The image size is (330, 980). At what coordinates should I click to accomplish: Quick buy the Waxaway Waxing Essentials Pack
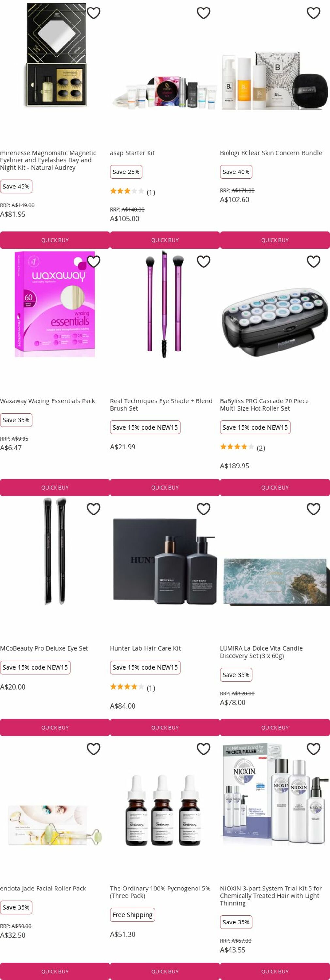(55, 487)
